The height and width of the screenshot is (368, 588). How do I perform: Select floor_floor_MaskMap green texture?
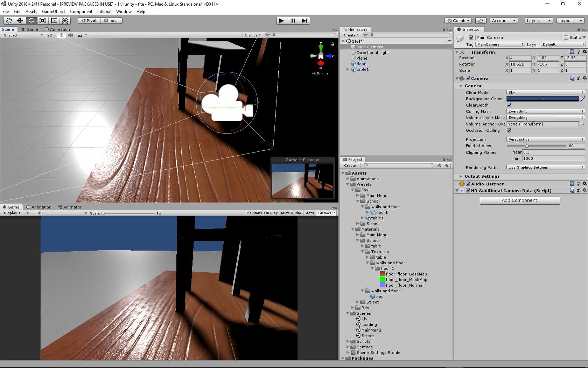click(x=403, y=280)
